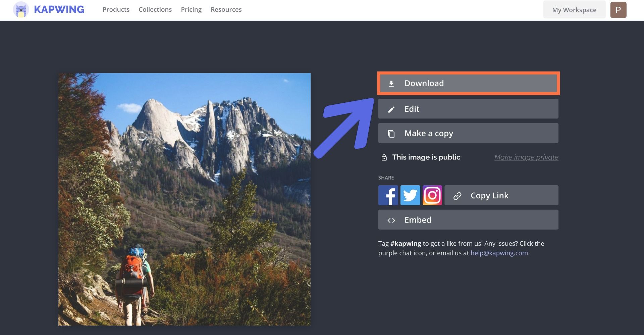Open the Embed code option

tap(468, 220)
